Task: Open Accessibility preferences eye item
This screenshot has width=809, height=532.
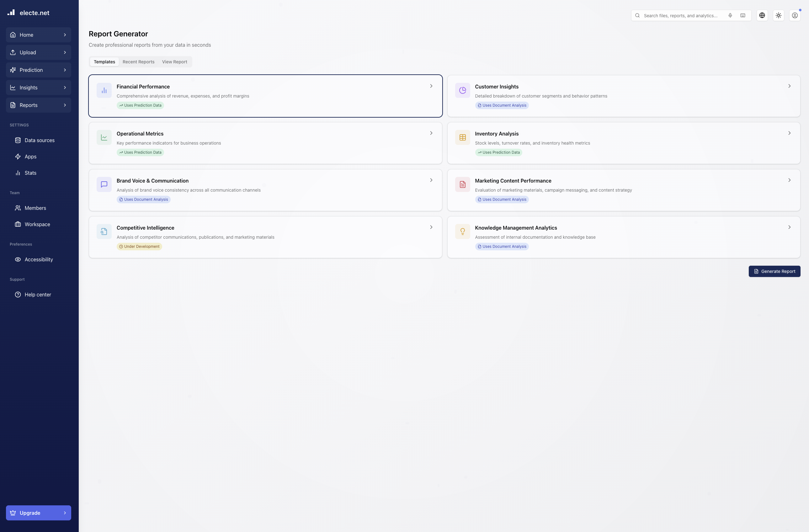Action: pos(38,259)
